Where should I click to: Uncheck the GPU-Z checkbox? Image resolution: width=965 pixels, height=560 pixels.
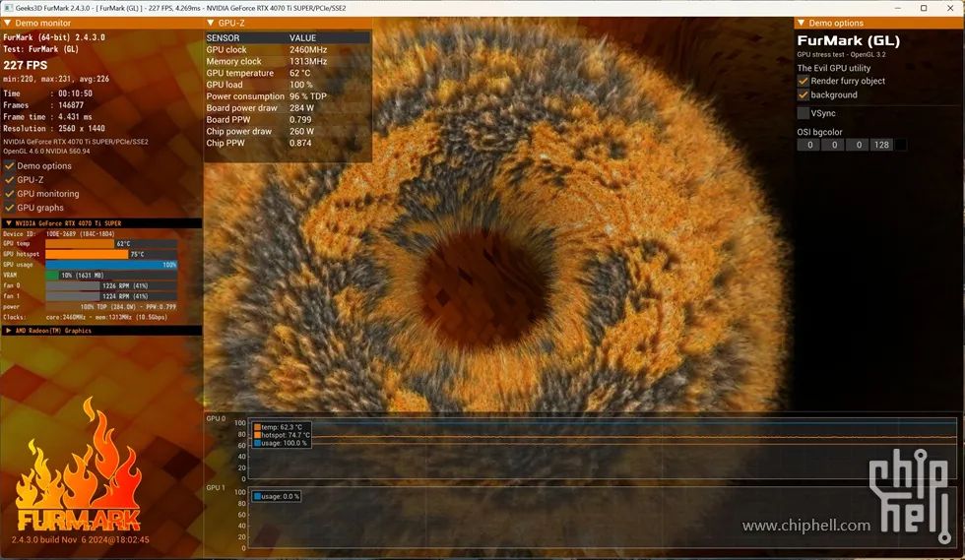[9, 180]
